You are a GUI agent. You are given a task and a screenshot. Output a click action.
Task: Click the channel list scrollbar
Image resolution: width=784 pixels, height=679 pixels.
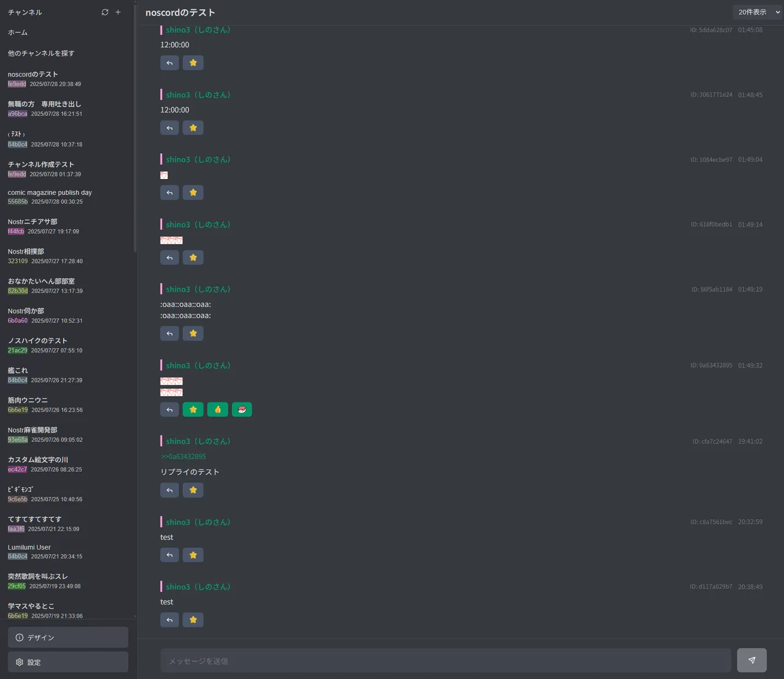coord(135,129)
